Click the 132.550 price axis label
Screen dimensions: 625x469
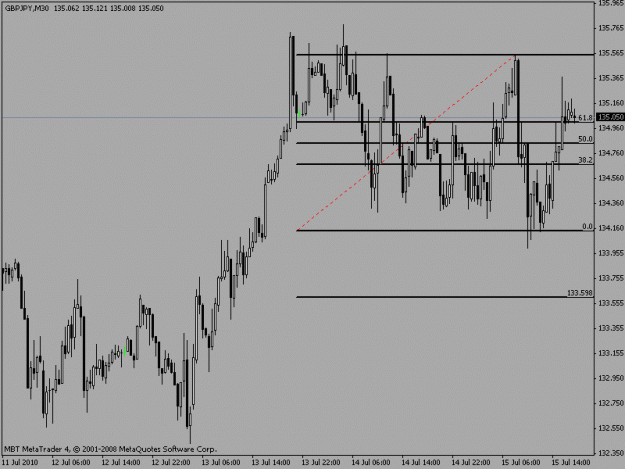611,428
